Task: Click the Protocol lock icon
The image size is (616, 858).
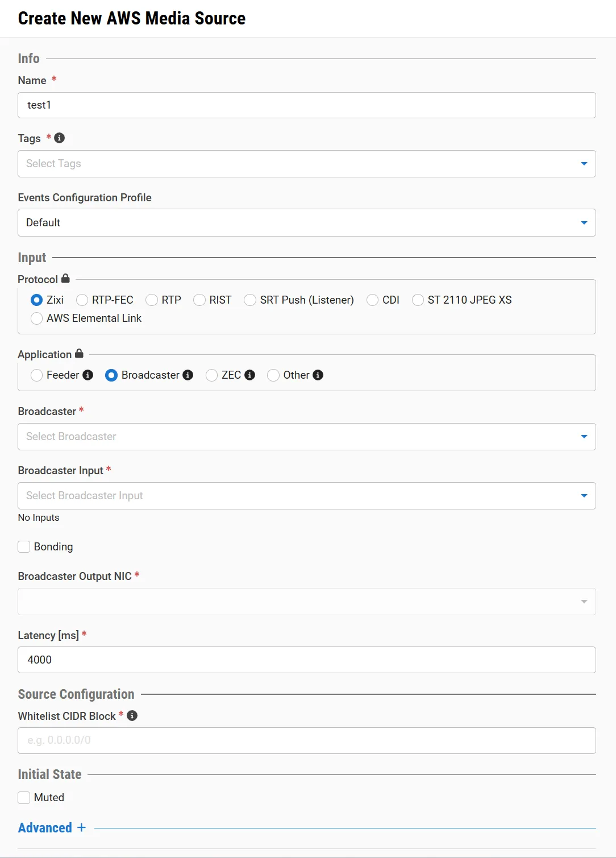Action: (65, 279)
